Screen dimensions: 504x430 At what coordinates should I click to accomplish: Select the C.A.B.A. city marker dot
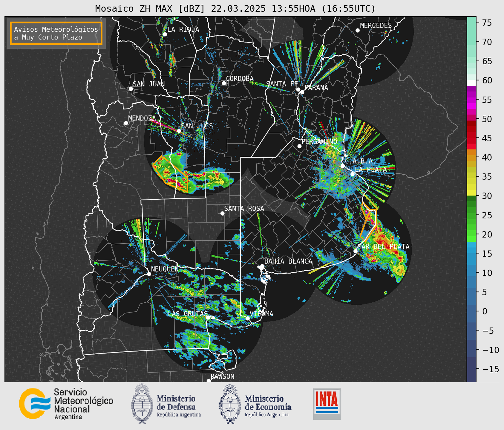343,166
